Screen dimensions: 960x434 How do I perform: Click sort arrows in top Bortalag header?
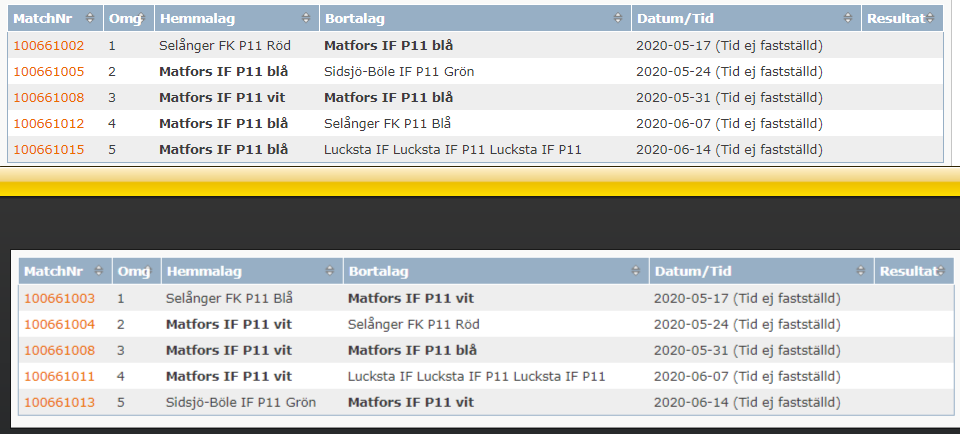618,18
